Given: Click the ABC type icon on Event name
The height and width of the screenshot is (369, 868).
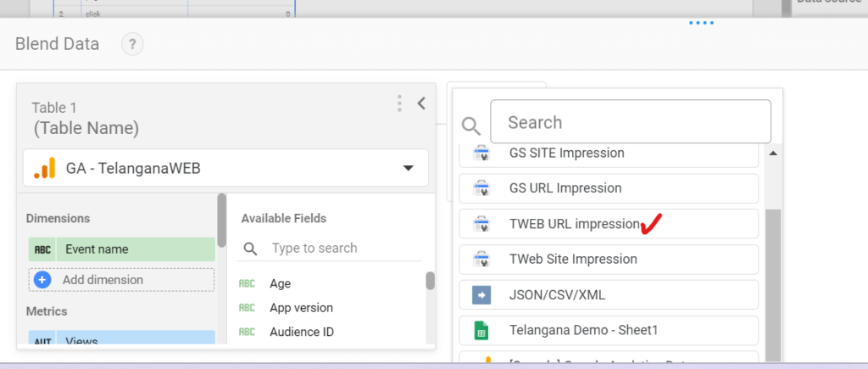Looking at the screenshot, I should click(x=42, y=249).
